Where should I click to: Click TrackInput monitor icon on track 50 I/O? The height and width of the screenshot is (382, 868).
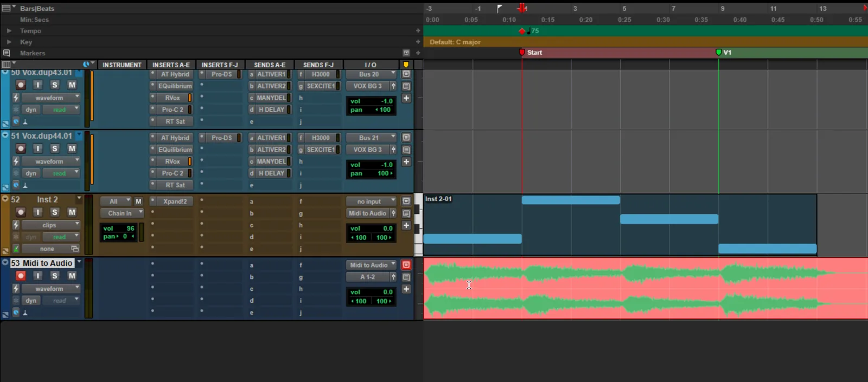click(x=406, y=74)
